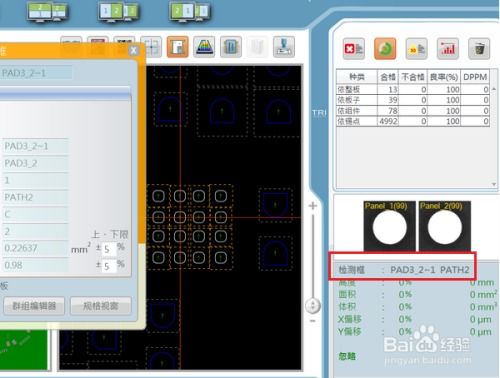Image resolution: width=500 pixels, height=378 pixels.
Task: Click the plus sign above the zoom slider
Action: coord(313,206)
